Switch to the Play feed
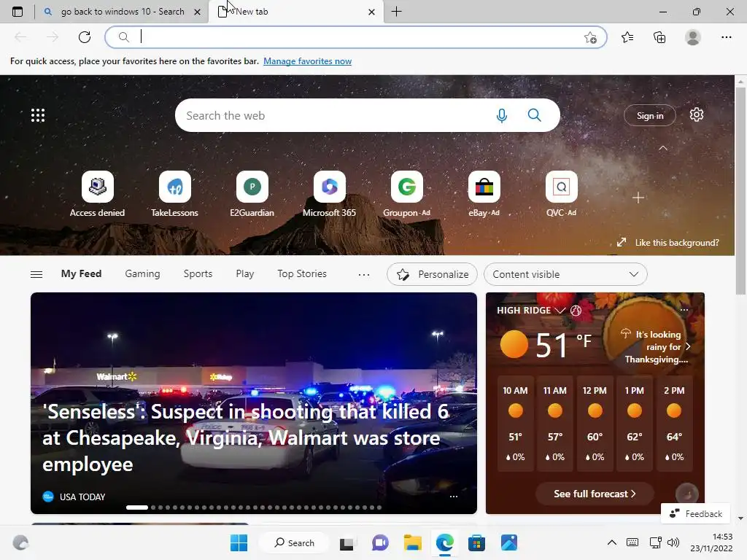The image size is (747, 560). 245,274
